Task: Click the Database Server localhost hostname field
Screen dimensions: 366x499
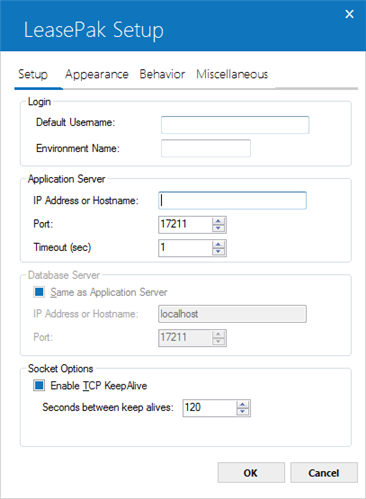Action: point(232,314)
